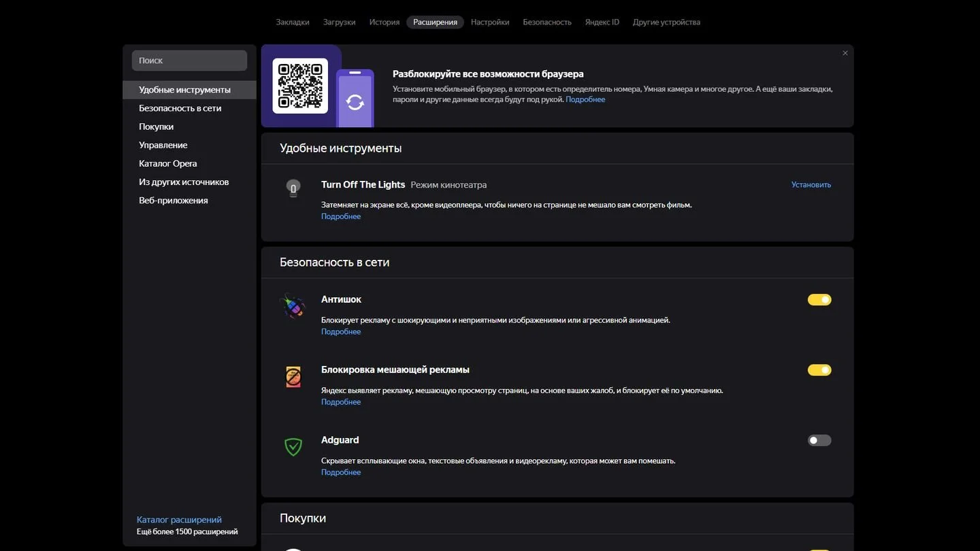Click the QR code image in banner

pos(300,86)
